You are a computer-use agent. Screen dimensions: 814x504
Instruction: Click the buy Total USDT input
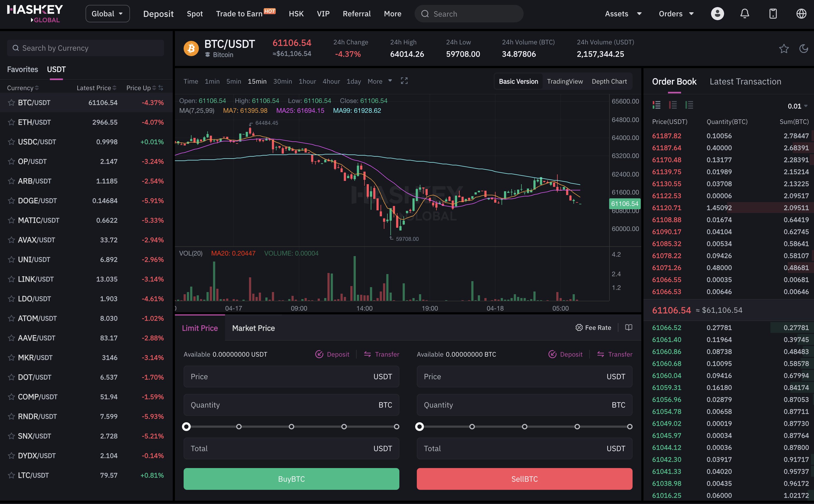point(291,448)
